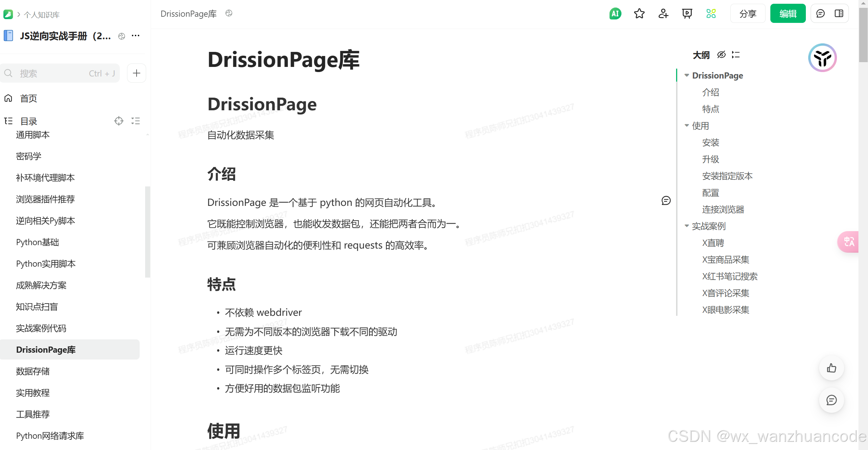Star this document with the favorite icon
The image size is (868, 450).
click(639, 14)
